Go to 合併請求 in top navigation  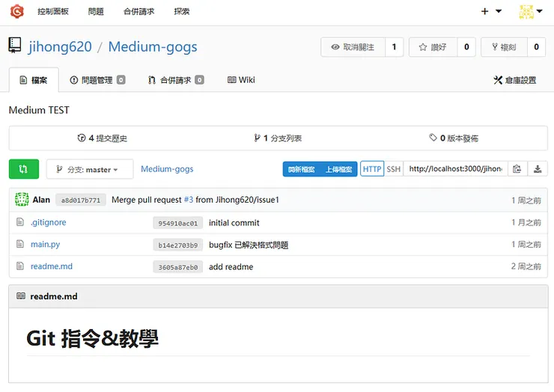[138, 12]
